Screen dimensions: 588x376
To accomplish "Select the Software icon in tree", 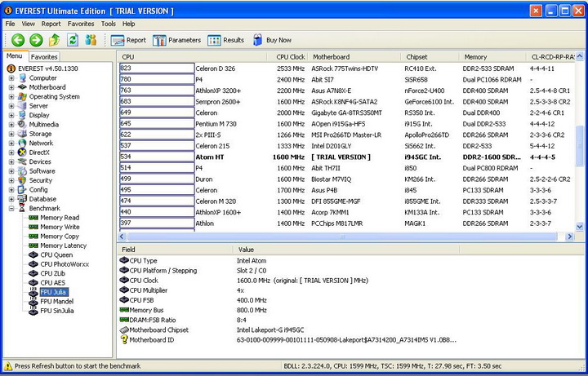I will [23, 171].
